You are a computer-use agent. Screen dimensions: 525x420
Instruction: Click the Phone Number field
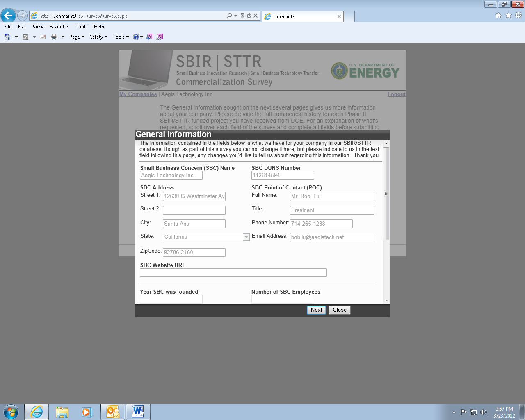(321, 224)
